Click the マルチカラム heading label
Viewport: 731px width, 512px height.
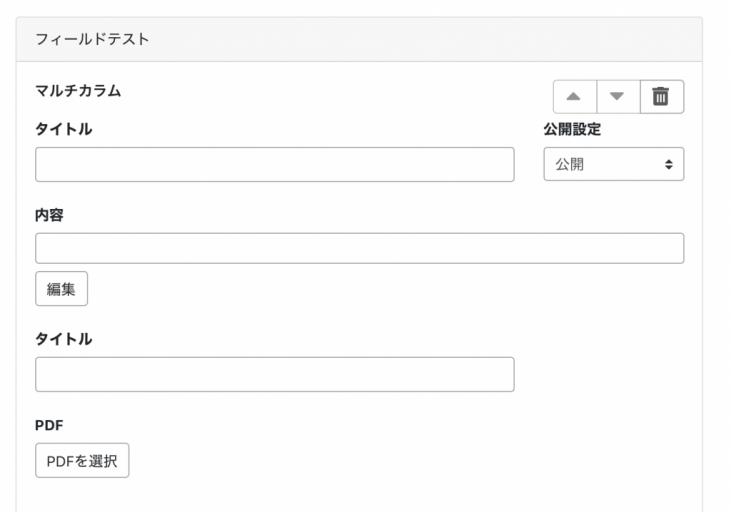click(x=78, y=91)
